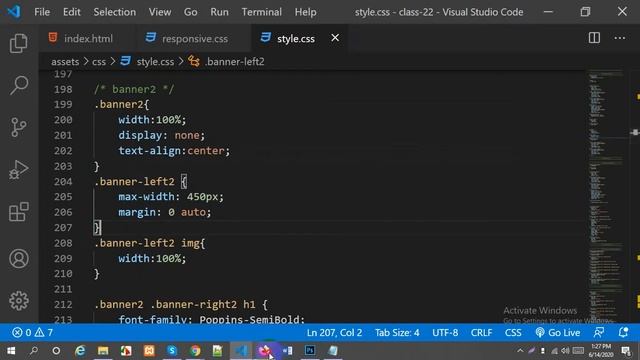640x360 pixels.
Task: Open the Edit menu
Action: (x=71, y=12)
